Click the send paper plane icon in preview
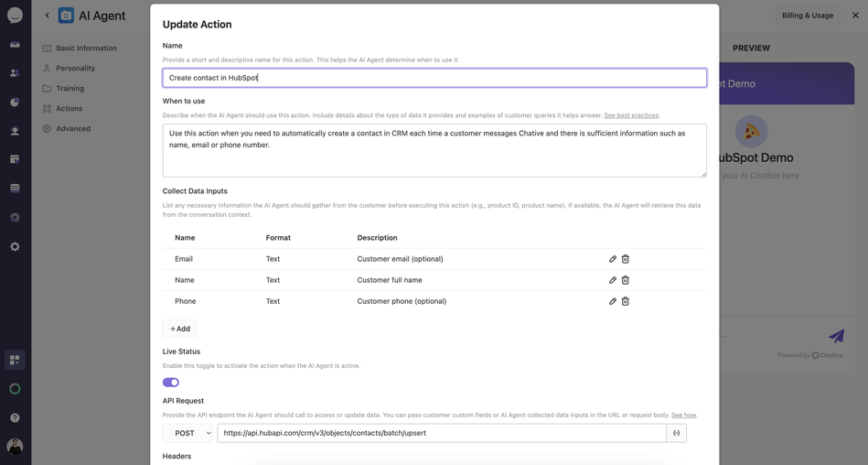This screenshot has width=868, height=465. [x=836, y=336]
